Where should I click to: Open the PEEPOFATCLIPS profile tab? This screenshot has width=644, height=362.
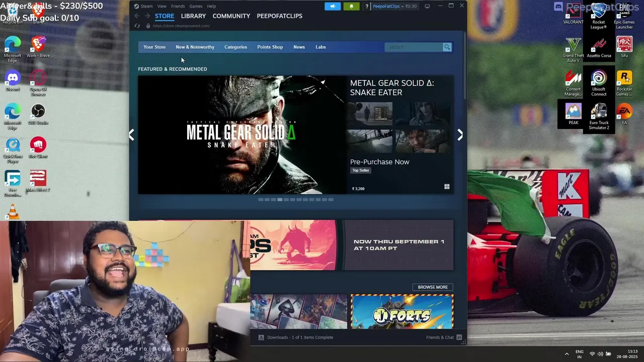[x=280, y=16]
